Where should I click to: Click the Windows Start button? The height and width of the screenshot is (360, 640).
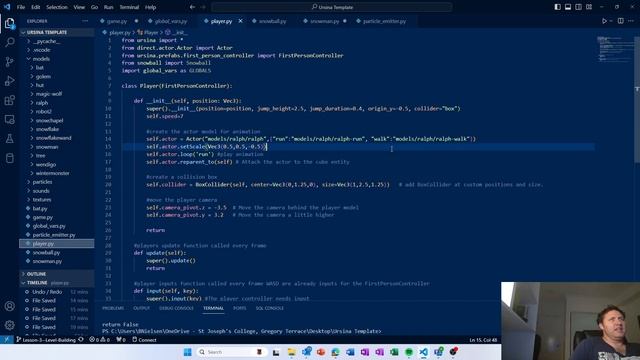coord(187,352)
